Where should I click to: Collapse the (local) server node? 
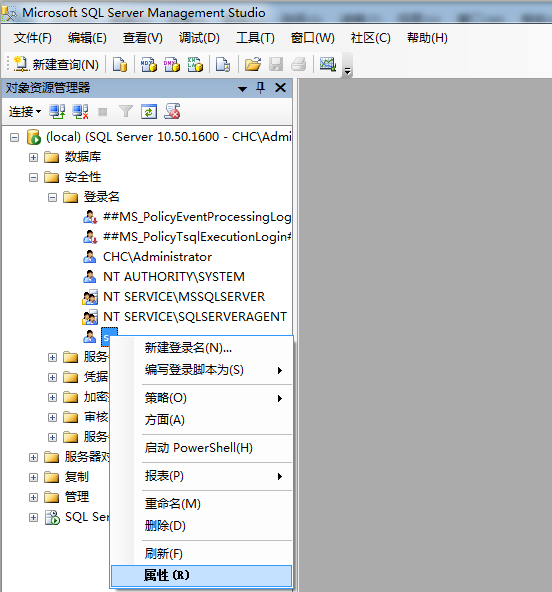pos(14,137)
